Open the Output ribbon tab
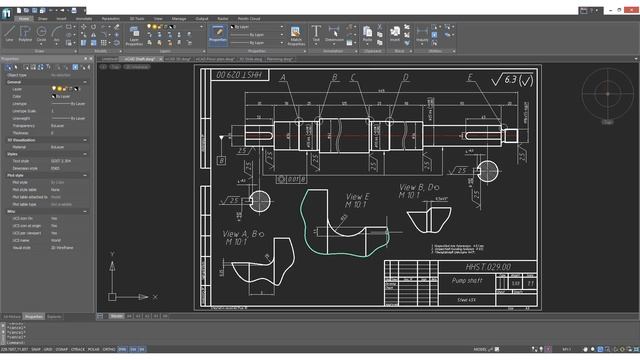The image size is (640, 360). click(x=202, y=19)
